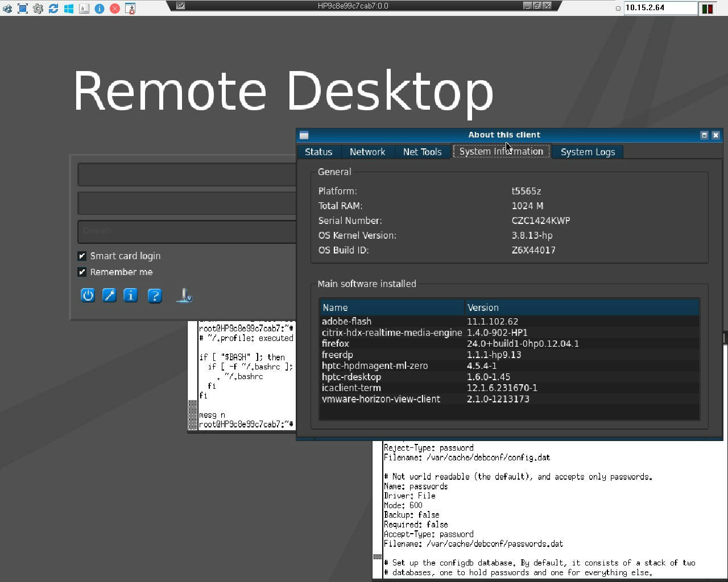Switch to the Status tab
728x582 pixels.
[x=318, y=152]
